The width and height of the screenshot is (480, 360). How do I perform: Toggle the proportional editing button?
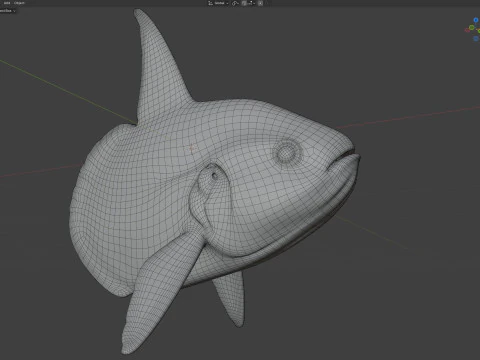click(260, 3)
